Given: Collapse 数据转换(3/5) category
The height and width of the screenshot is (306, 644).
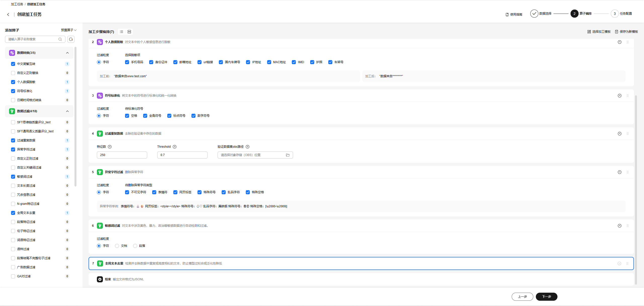Looking at the screenshot, I should (67, 53).
